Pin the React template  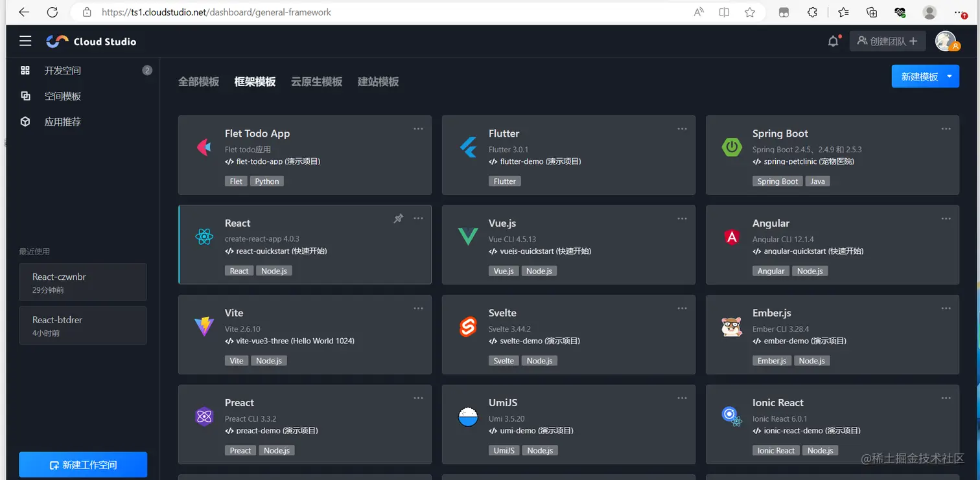[399, 218]
